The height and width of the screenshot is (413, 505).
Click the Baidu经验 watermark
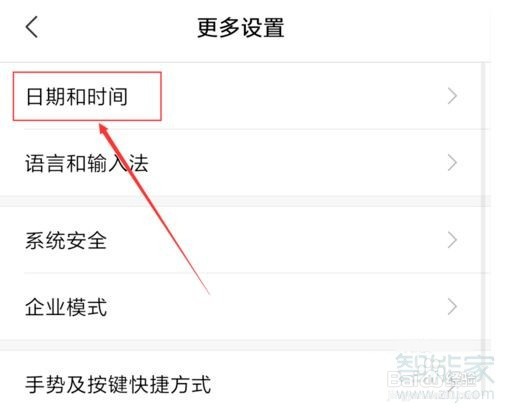pos(432,380)
